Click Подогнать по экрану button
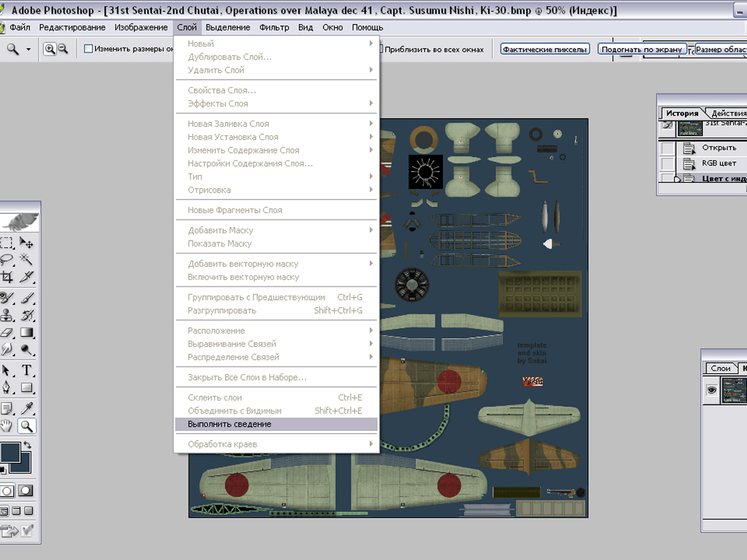 tap(642, 49)
